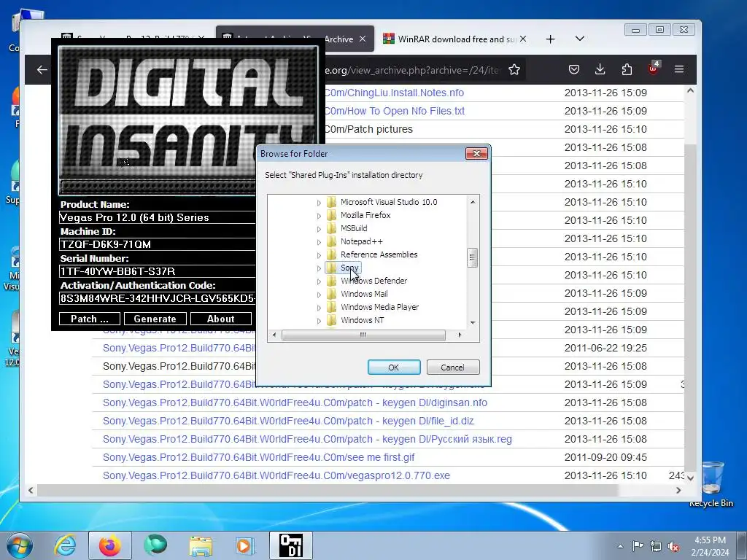This screenshot has width=747, height=560.
Task: Select the Mozilla Firefox folder
Action: point(365,215)
